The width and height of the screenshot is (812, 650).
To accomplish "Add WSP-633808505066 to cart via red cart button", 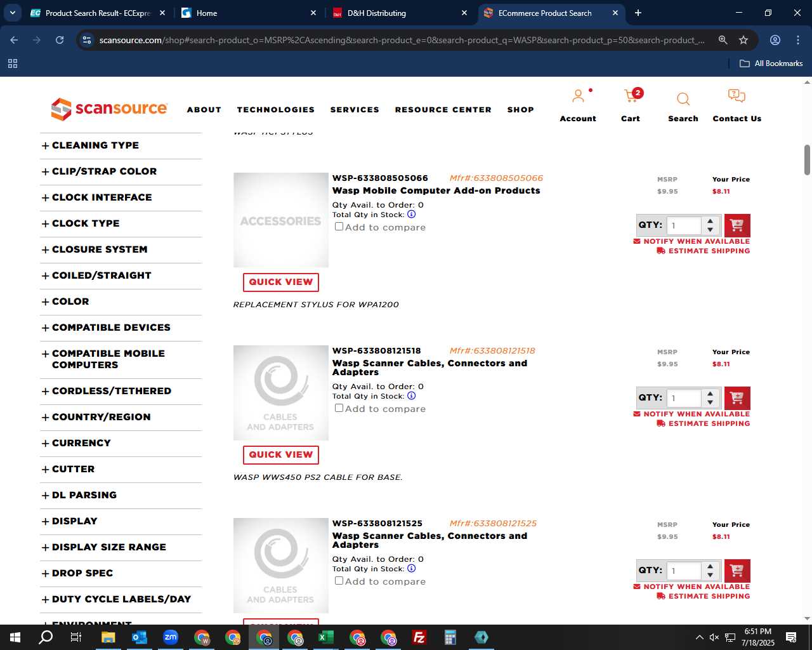I will (737, 225).
